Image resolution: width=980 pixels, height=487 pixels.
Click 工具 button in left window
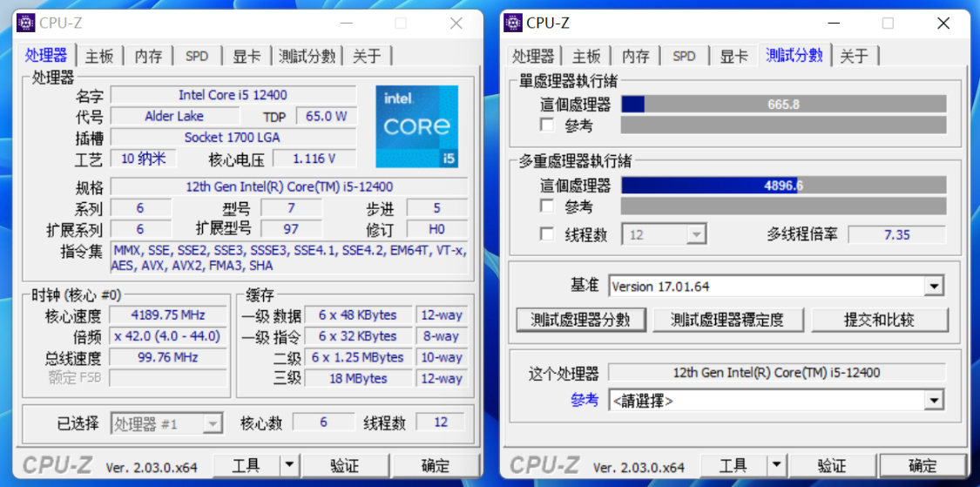[x=247, y=465]
